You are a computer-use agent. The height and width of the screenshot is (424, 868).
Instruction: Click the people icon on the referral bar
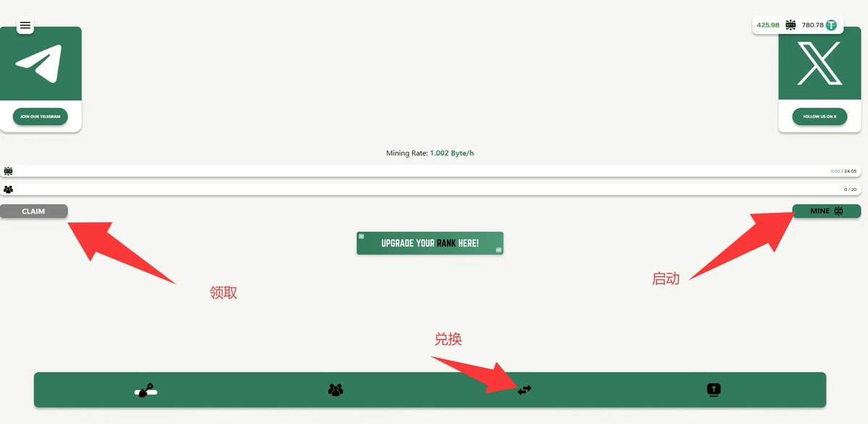click(9, 190)
